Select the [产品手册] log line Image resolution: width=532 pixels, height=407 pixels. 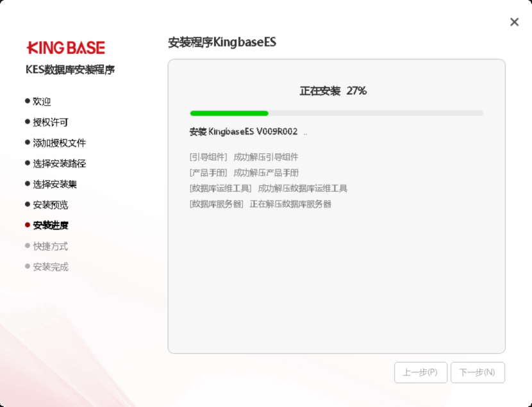pos(244,172)
